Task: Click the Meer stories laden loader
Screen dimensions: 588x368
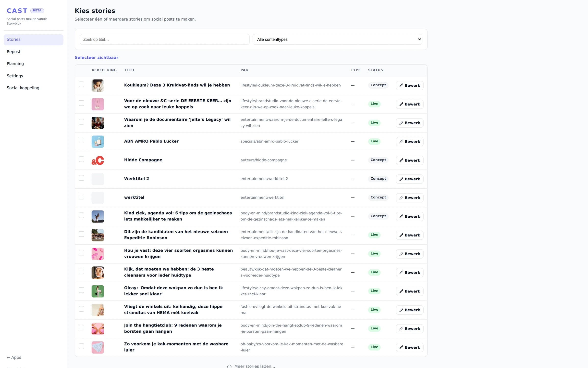Action: click(x=251, y=366)
